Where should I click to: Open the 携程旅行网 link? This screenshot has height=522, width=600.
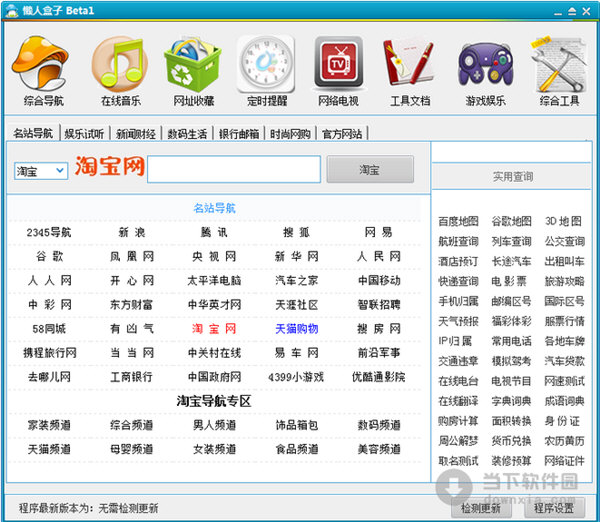pyautogui.click(x=49, y=353)
